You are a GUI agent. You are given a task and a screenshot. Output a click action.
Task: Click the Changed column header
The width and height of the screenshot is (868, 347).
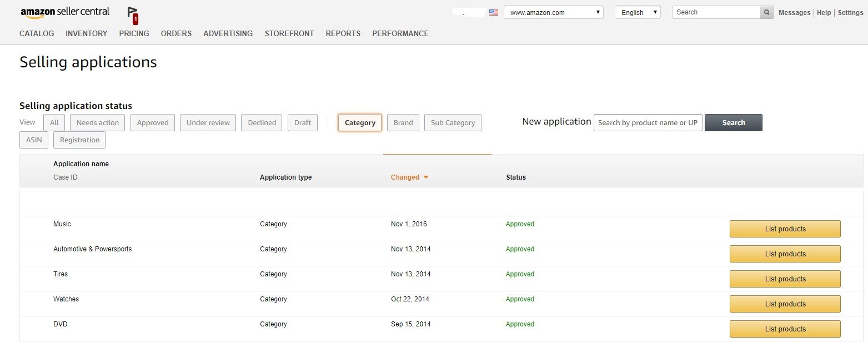pyautogui.click(x=405, y=177)
